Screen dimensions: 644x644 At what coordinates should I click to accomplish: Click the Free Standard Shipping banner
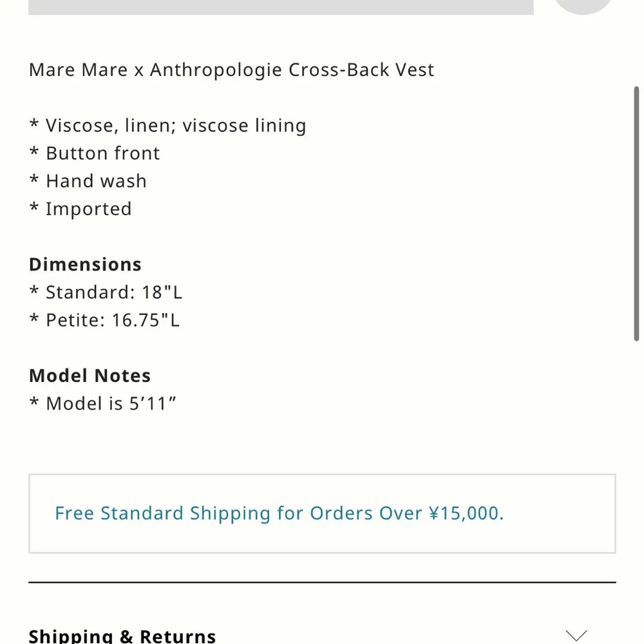click(321, 514)
